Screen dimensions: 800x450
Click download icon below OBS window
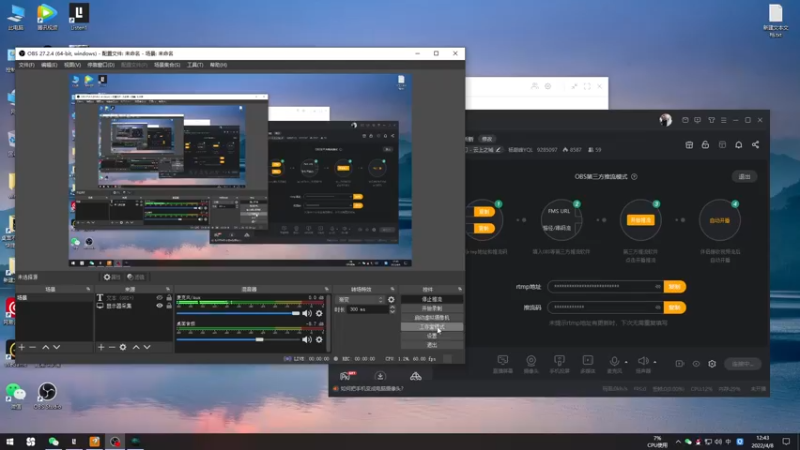380,376
